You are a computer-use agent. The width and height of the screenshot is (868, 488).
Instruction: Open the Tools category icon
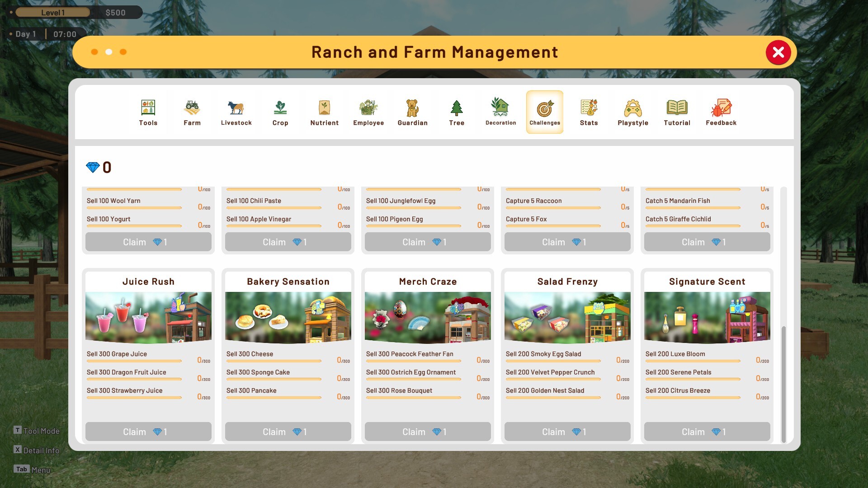148,108
